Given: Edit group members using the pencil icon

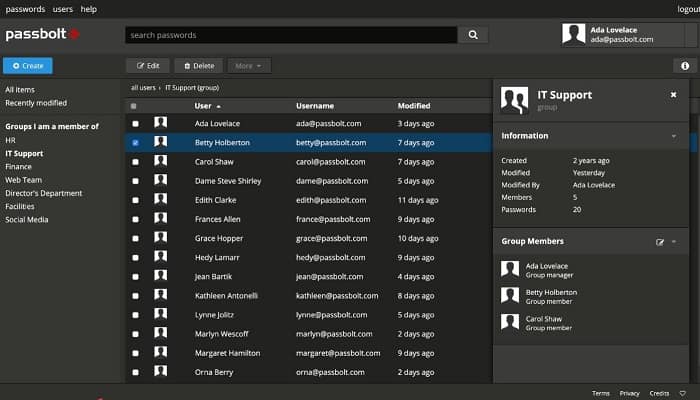Looking at the screenshot, I should click(x=660, y=242).
